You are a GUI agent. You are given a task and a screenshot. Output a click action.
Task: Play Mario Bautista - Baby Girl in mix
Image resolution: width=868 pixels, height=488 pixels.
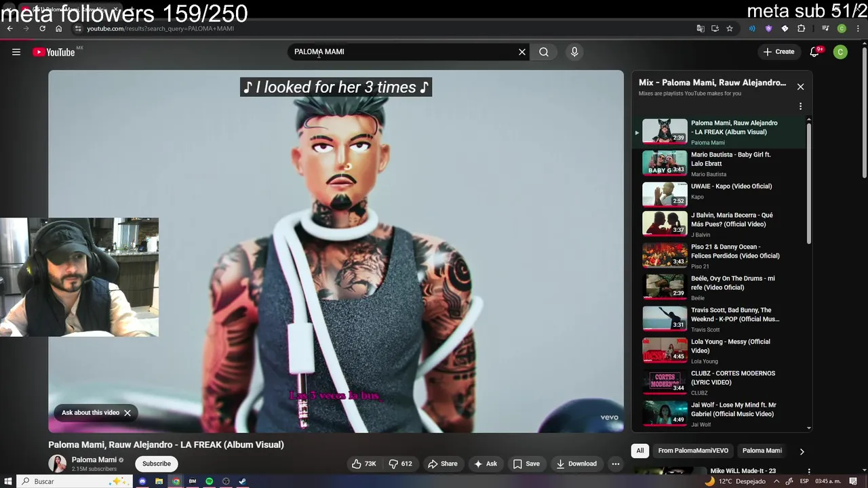[x=719, y=163]
